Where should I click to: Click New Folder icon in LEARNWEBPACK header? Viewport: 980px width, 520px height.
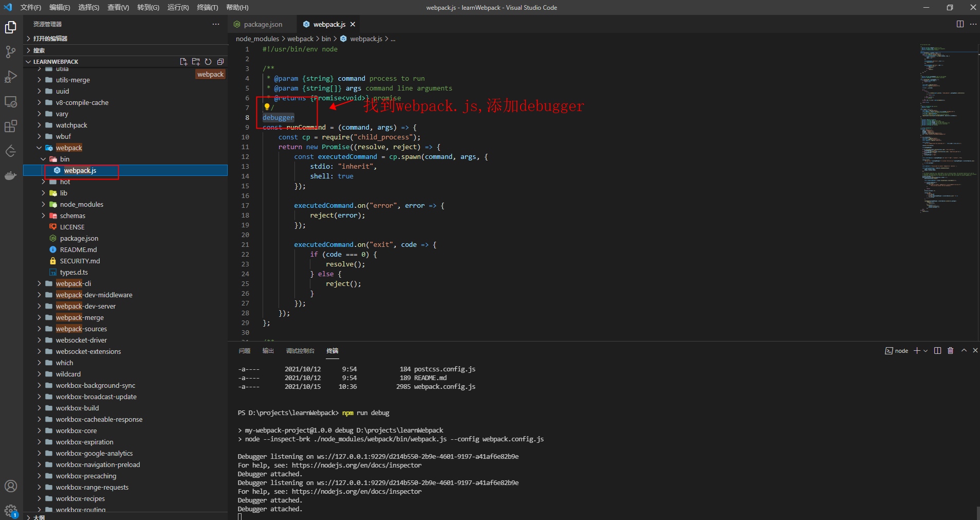[196, 62]
